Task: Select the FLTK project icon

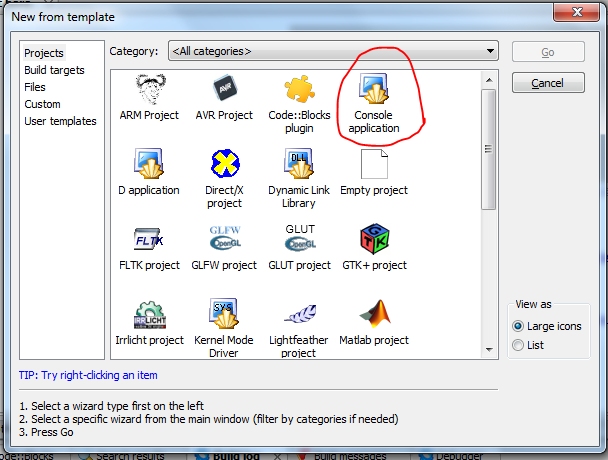Action: coord(149,240)
